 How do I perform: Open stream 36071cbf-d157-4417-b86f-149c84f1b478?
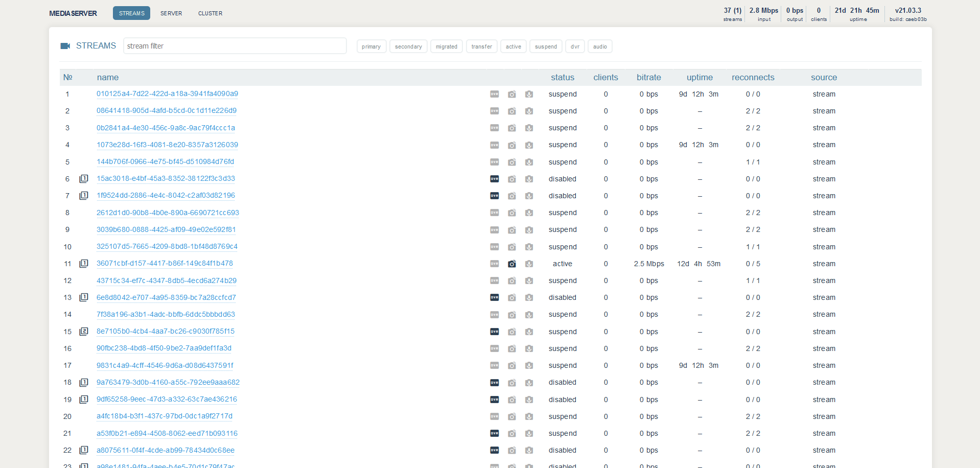point(165,264)
